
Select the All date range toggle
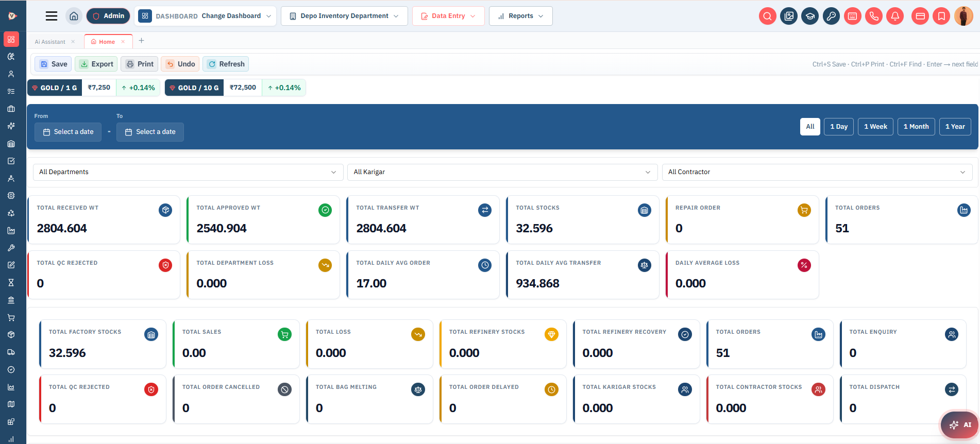810,127
